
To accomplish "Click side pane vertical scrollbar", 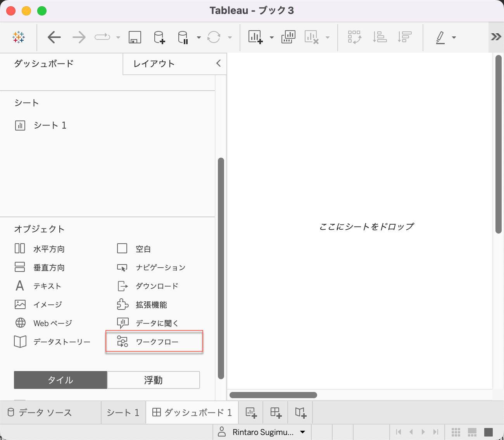I will [221, 268].
